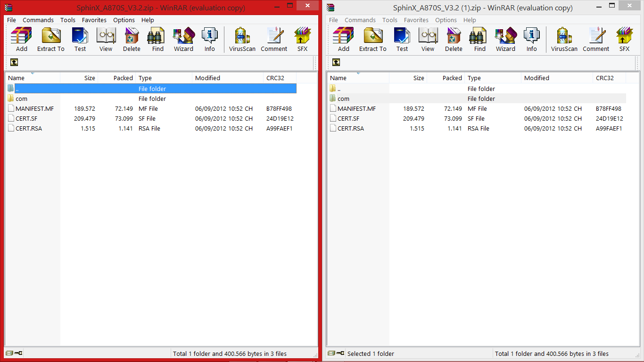644x362 pixels.
Task: Click SFX icon in right (1).zip window
Action: 624,39
